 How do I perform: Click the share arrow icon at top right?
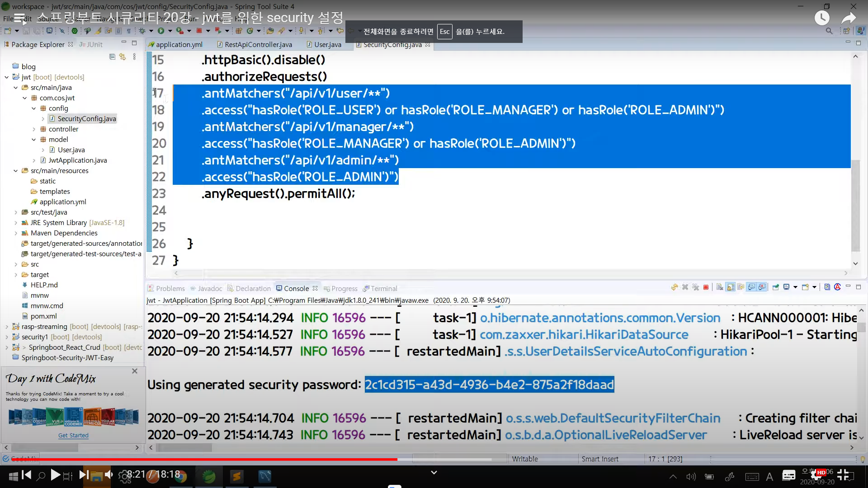848,18
